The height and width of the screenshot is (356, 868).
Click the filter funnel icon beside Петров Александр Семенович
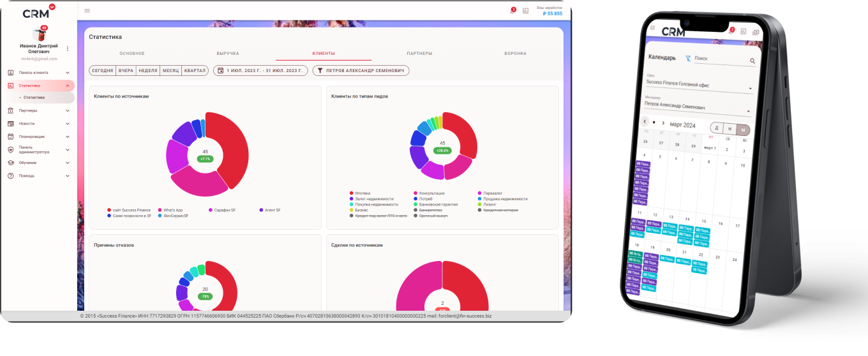coord(320,71)
